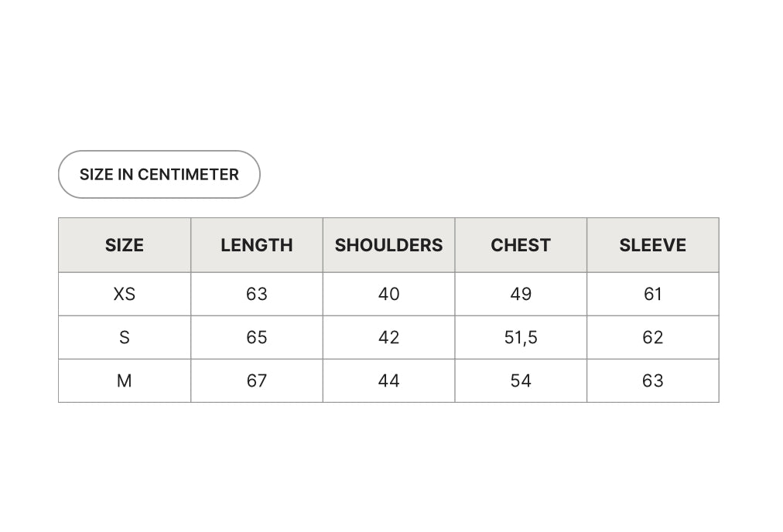The image size is (783, 532).
Task: Click M chest value 54
Action: click(521, 380)
